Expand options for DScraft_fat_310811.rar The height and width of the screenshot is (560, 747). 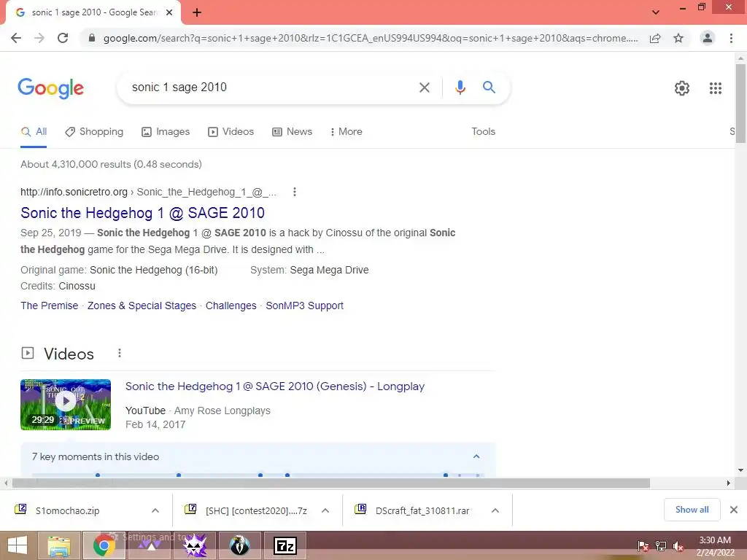495,510
